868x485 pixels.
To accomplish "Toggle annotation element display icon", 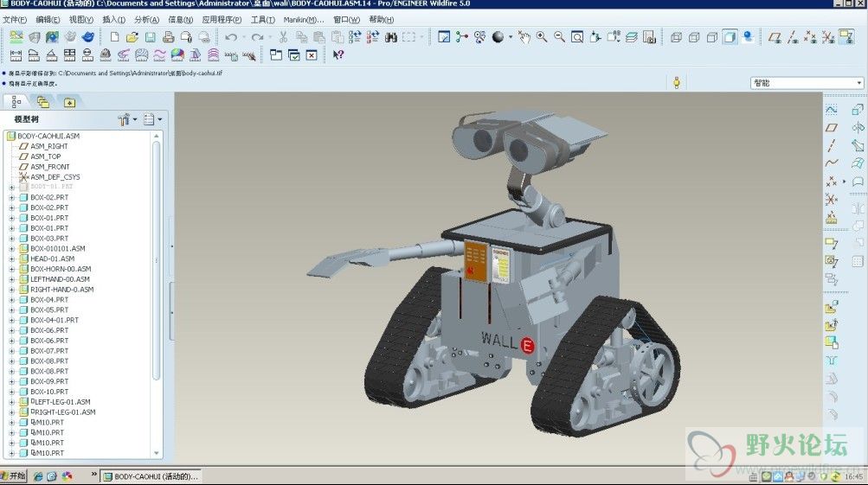I will click(846, 37).
